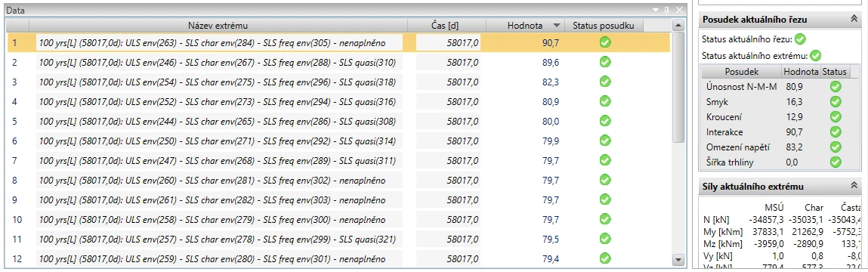Click value 90,7 in Hodnota column
Image resolution: width=868 pixels, height=272 pixels.
tap(550, 42)
